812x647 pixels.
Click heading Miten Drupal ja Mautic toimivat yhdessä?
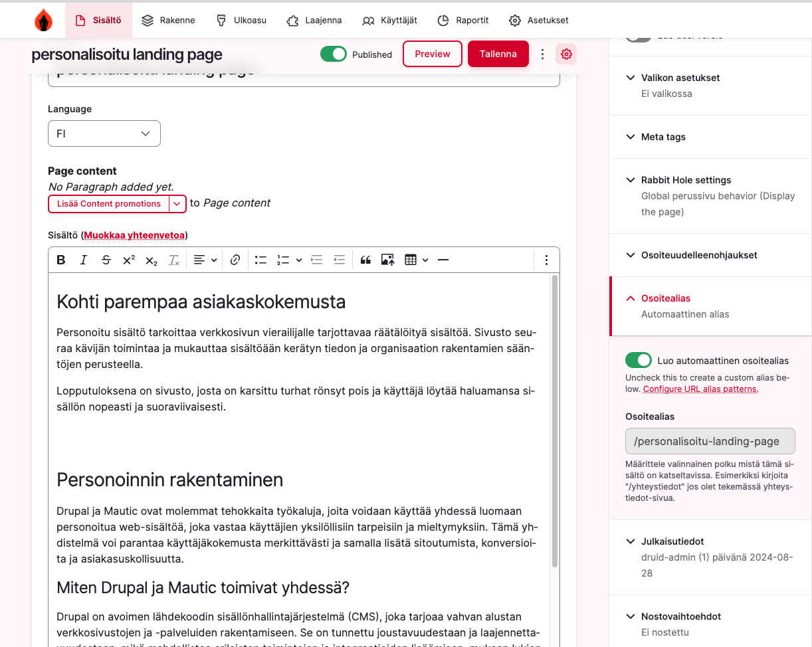[203, 588]
